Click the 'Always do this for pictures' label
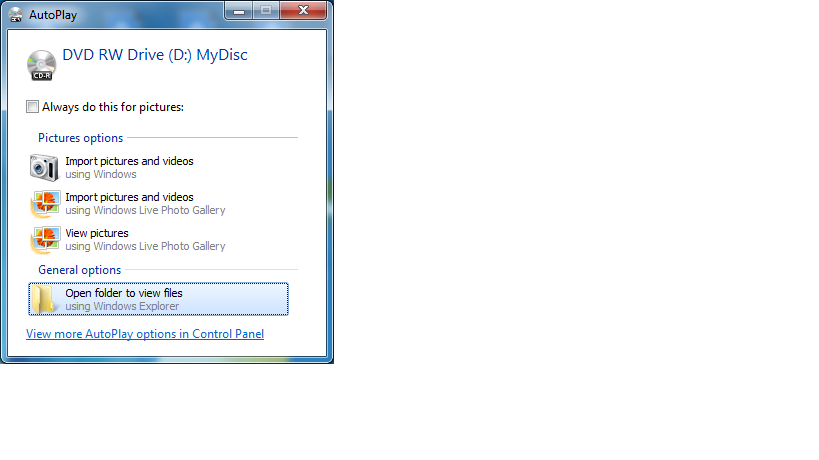819x460 pixels. pyautogui.click(x=112, y=107)
